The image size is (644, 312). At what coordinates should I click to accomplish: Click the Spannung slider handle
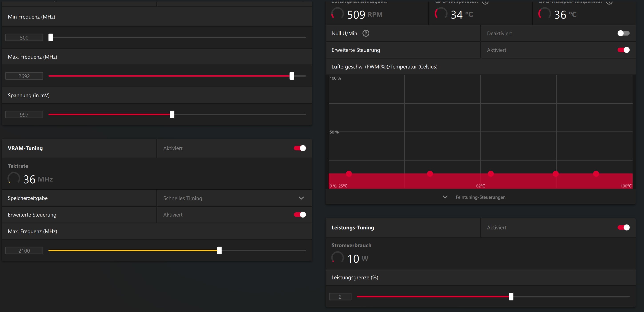tap(172, 114)
